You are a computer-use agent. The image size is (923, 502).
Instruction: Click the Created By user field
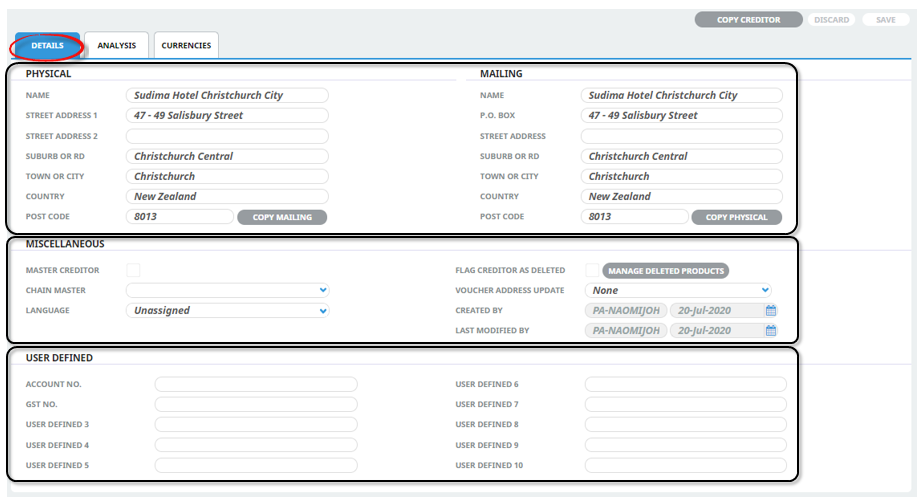(x=626, y=310)
